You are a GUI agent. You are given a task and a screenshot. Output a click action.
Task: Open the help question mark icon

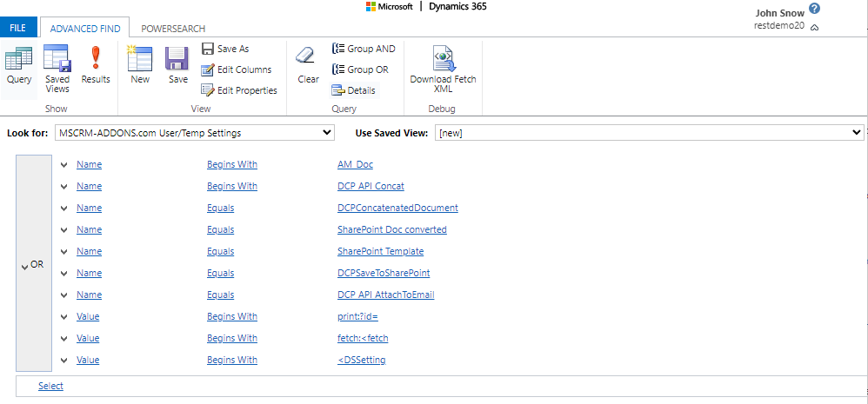click(x=814, y=9)
